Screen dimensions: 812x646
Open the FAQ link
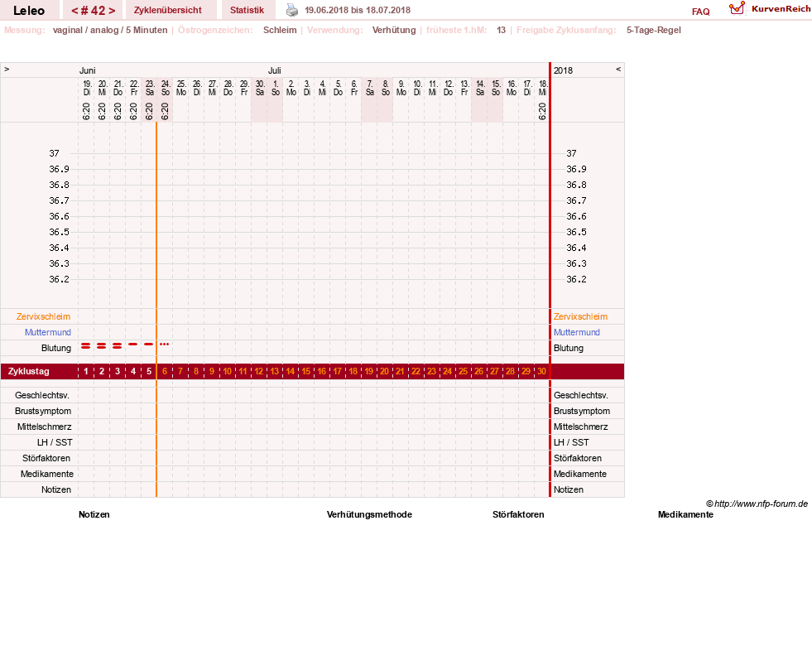point(700,12)
